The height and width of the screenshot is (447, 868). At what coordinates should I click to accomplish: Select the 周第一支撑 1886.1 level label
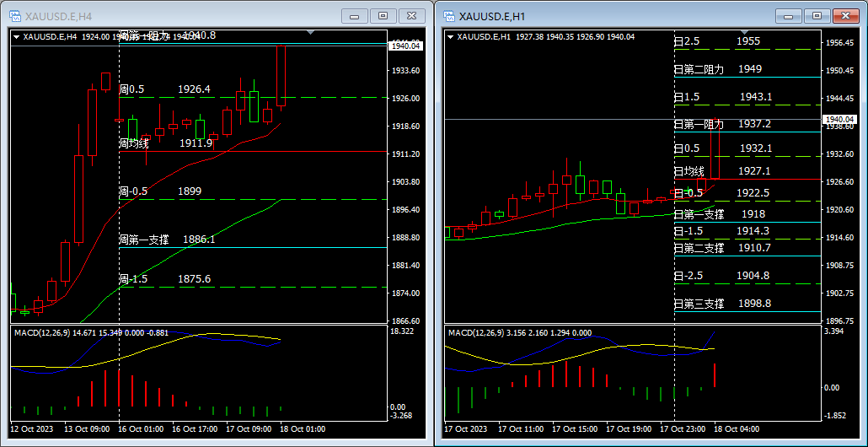pos(167,240)
